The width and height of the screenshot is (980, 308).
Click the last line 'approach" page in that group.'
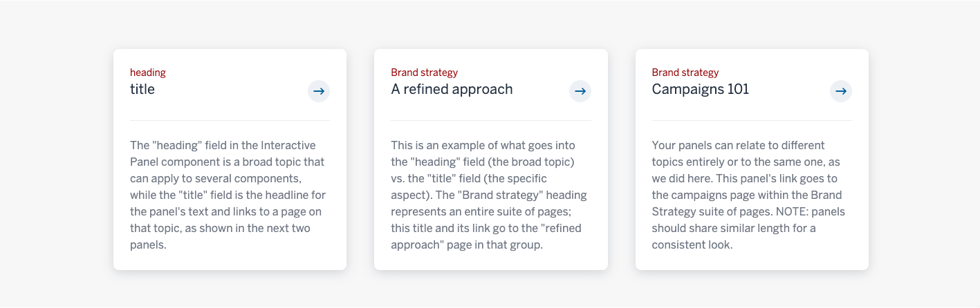click(467, 244)
